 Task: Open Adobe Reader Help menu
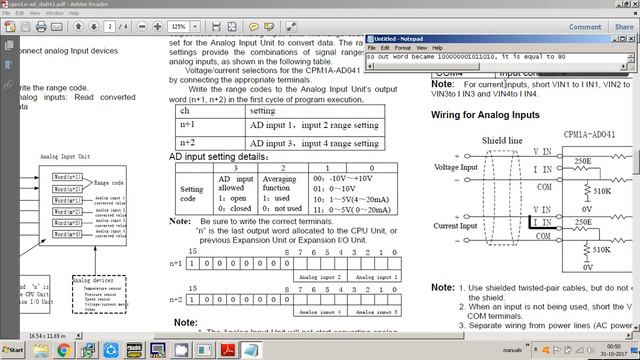tap(74, 13)
